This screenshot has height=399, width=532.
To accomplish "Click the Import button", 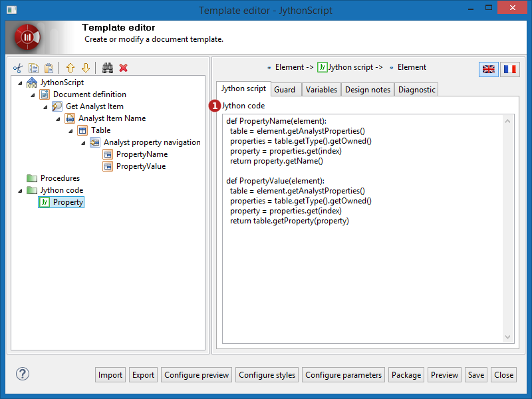I will (110, 375).
